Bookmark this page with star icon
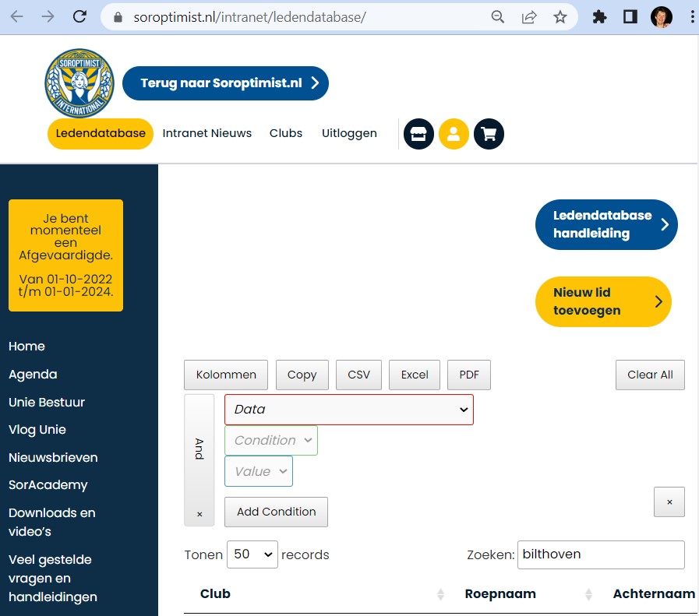699x616 pixels. tap(560, 16)
